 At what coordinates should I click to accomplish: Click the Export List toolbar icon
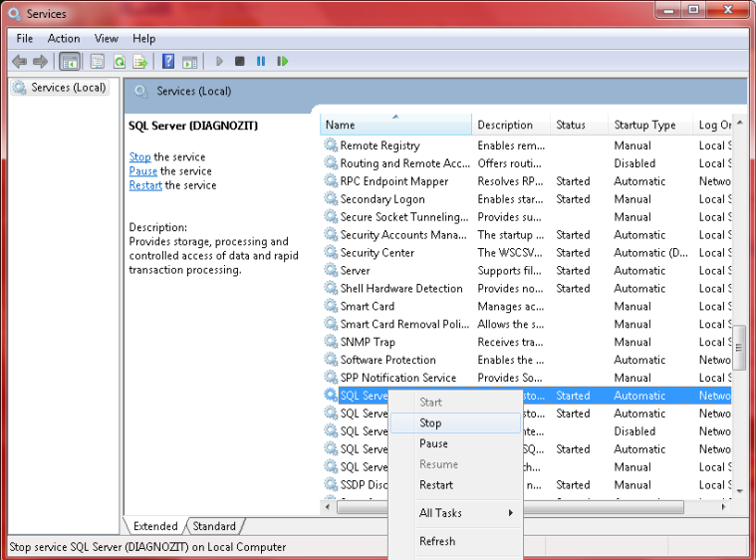pyautogui.click(x=140, y=62)
